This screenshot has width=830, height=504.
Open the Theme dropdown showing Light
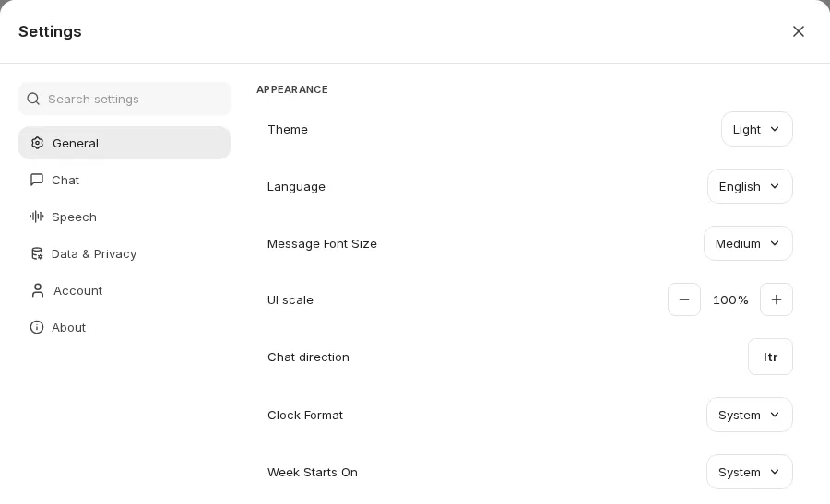pos(757,129)
